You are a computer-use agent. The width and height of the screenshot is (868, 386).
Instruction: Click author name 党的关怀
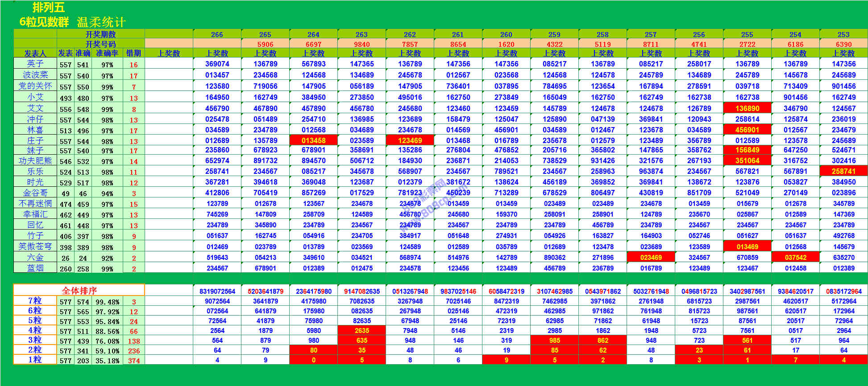[35, 86]
